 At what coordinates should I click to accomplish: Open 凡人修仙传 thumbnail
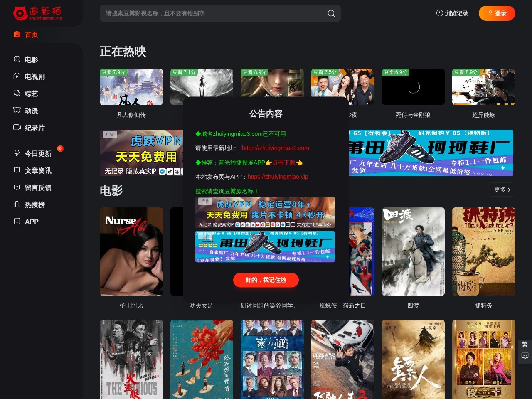click(x=131, y=87)
